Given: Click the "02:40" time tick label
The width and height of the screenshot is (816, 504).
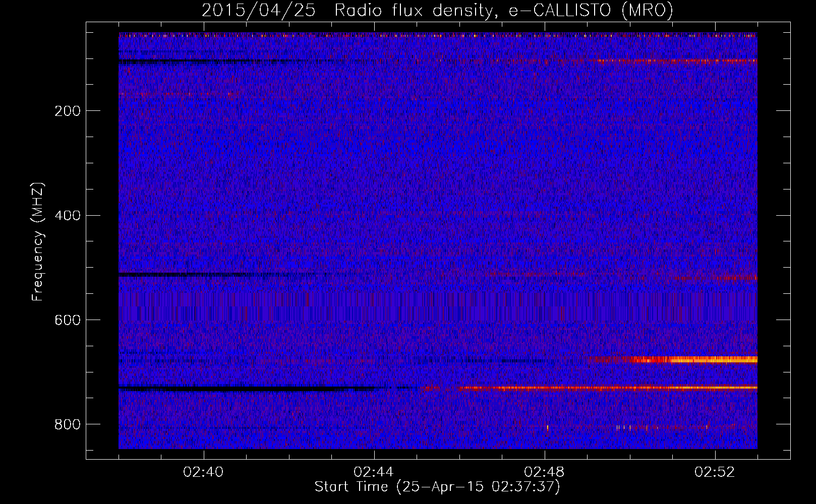Looking at the screenshot, I should [x=204, y=472].
